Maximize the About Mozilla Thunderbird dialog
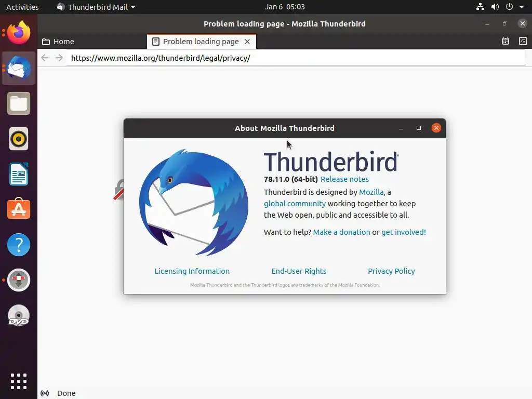 [x=419, y=128]
